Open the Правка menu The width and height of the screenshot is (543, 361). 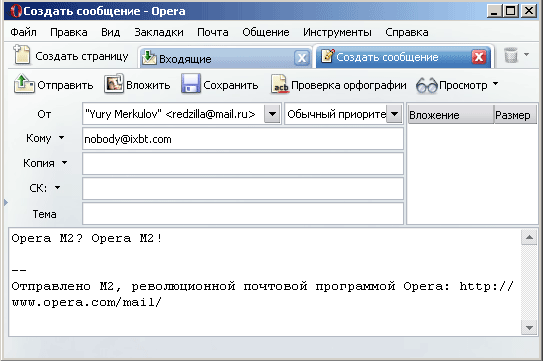(69, 32)
